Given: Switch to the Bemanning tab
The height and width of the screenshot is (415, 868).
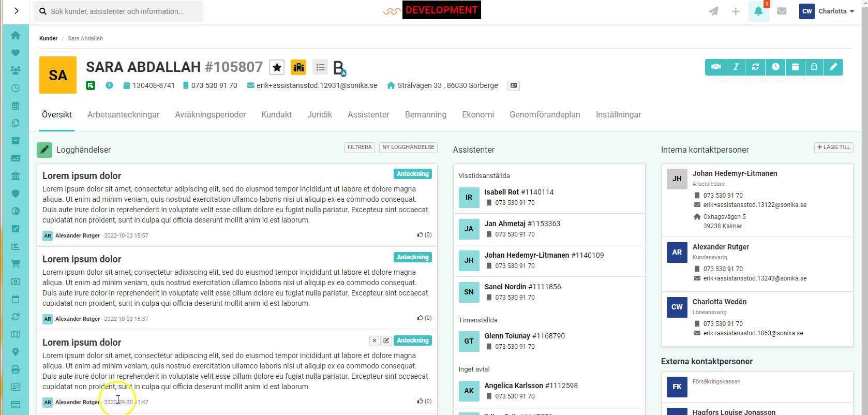Looking at the screenshot, I should pos(426,115).
